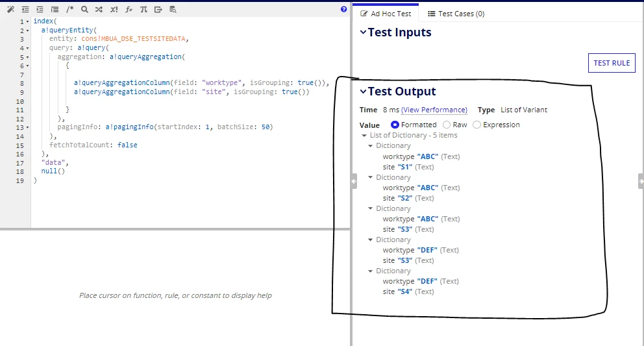Click the a!queryEntity function in code
Screen dimensions: 644x346
click(68, 30)
